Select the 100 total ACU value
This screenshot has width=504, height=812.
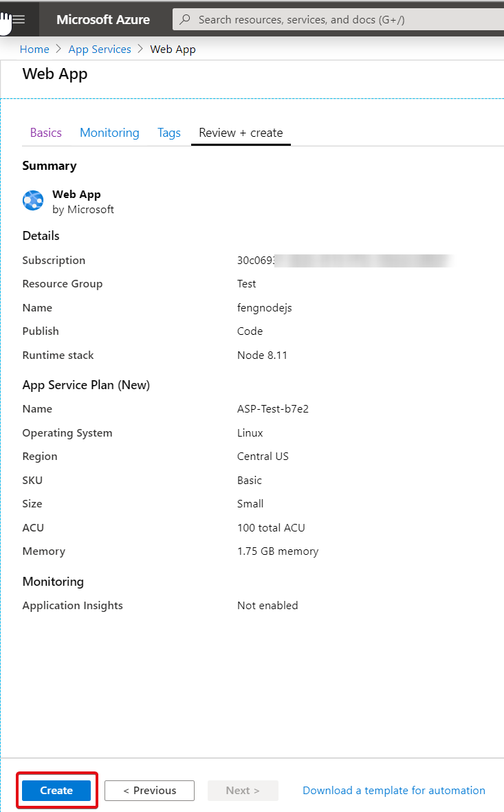pos(271,527)
